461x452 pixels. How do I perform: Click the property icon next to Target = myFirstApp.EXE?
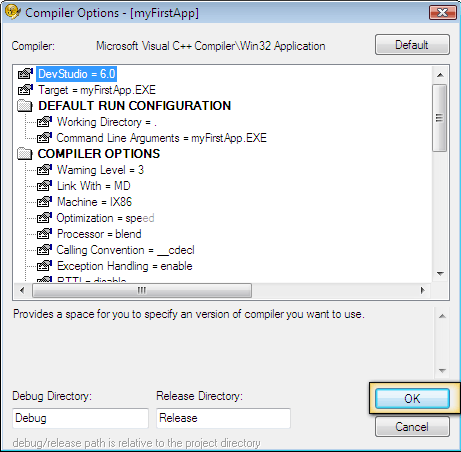[25, 90]
